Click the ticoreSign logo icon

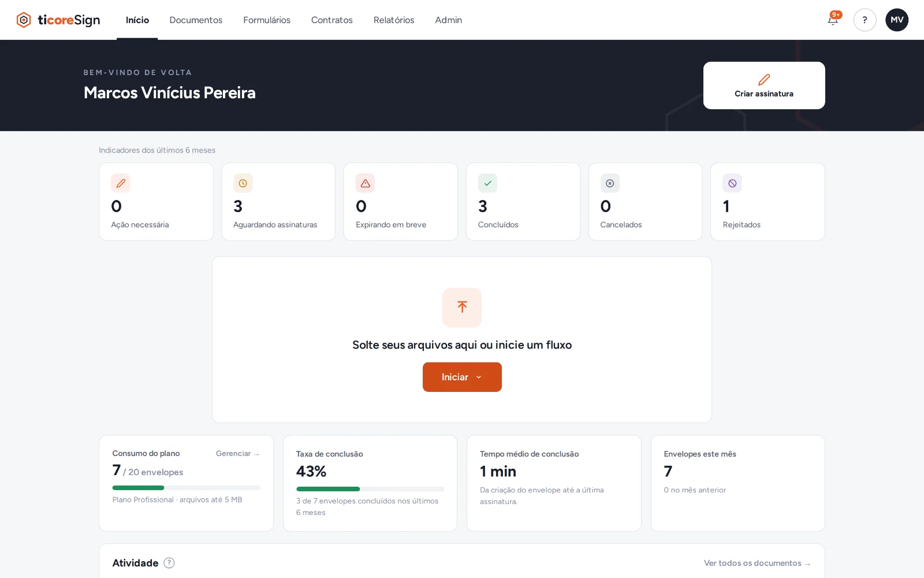(x=24, y=20)
